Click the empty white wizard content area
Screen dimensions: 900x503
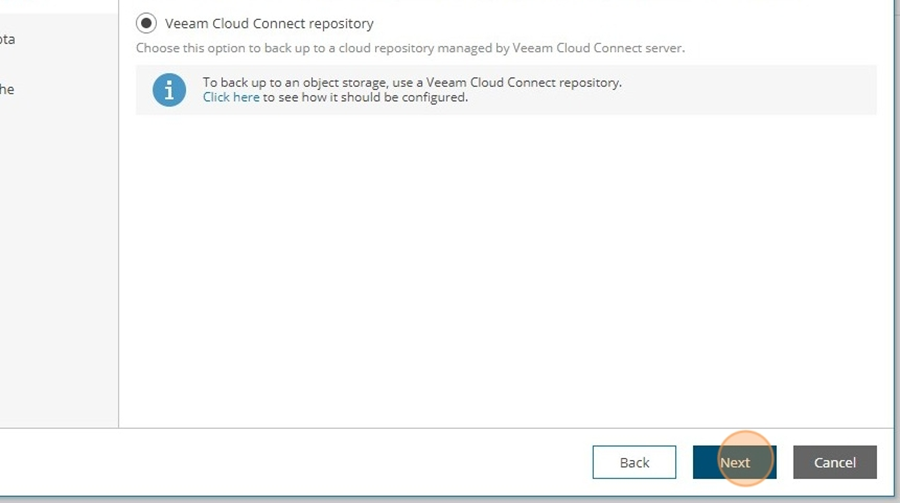coord(505,270)
